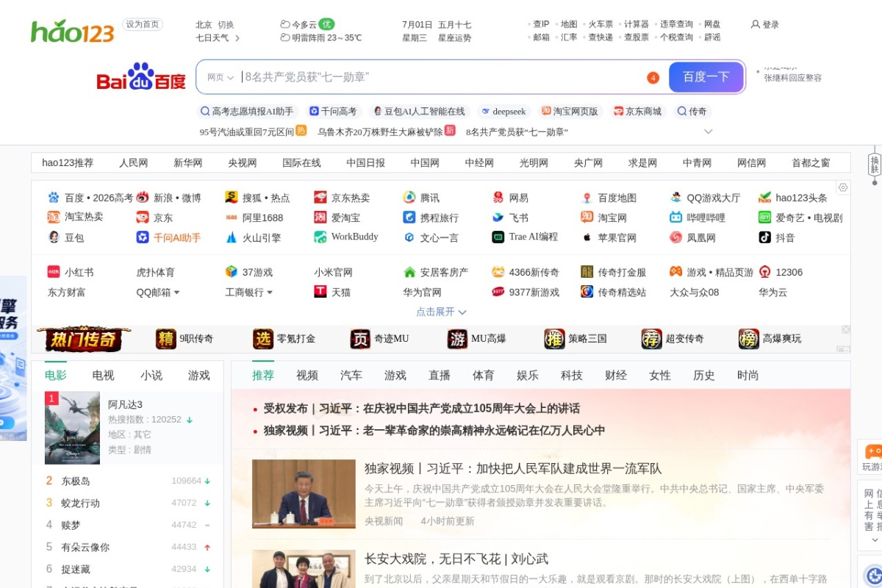The height and width of the screenshot is (588, 882).
Task: Open the 科技 news tab
Action: [x=572, y=375]
